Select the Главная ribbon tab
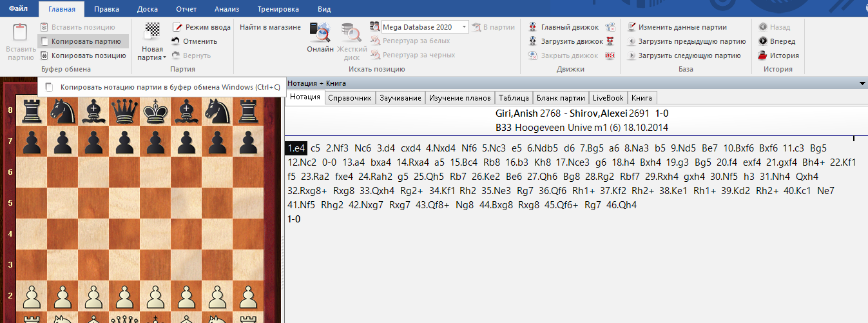Viewport: 868px width, 323px height. [61, 9]
